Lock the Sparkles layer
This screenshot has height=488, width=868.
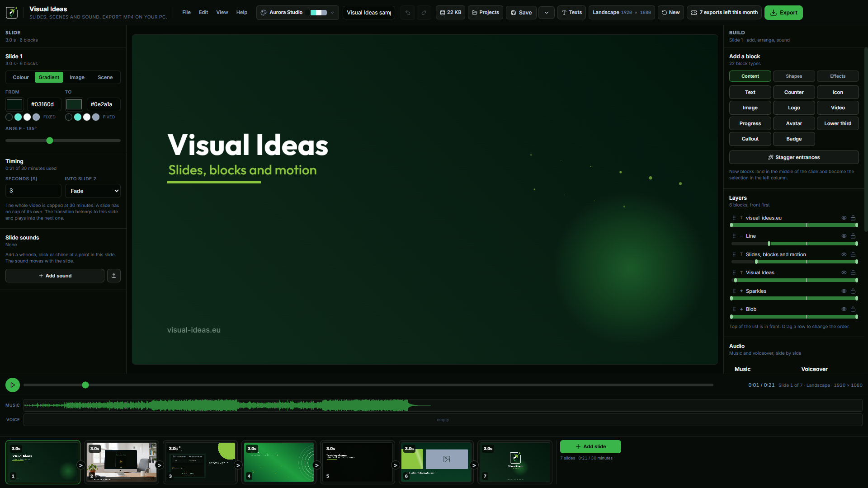(853, 291)
